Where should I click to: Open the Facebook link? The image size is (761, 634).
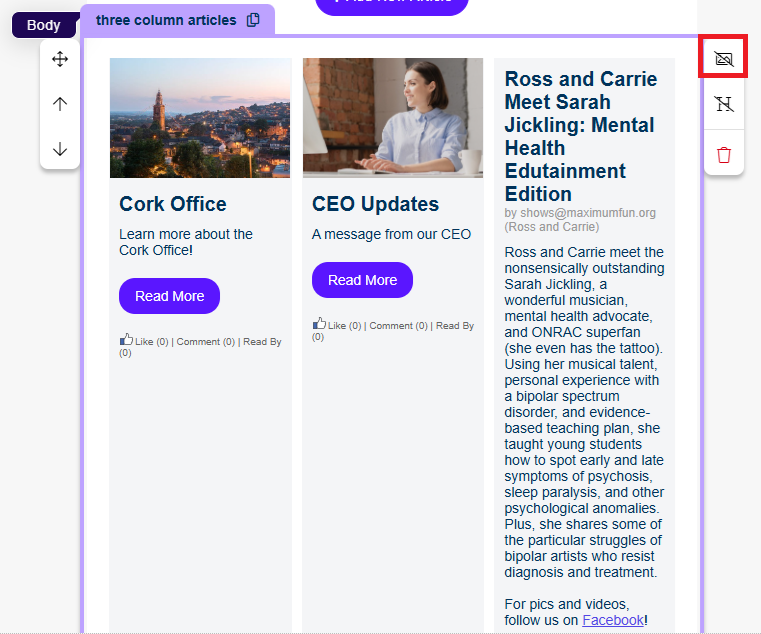click(x=613, y=620)
